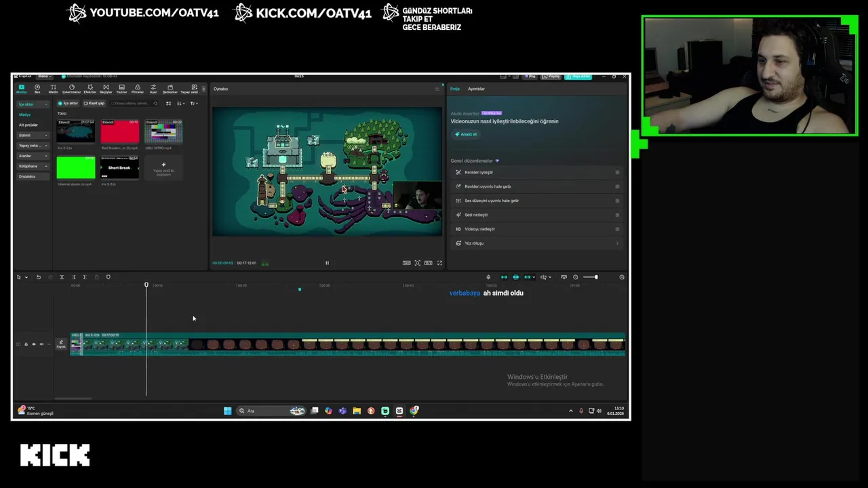The width and height of the screenshot is (868, 488).
Task: Toggle auto snapping icon above timeline
Action: point(515,277)
